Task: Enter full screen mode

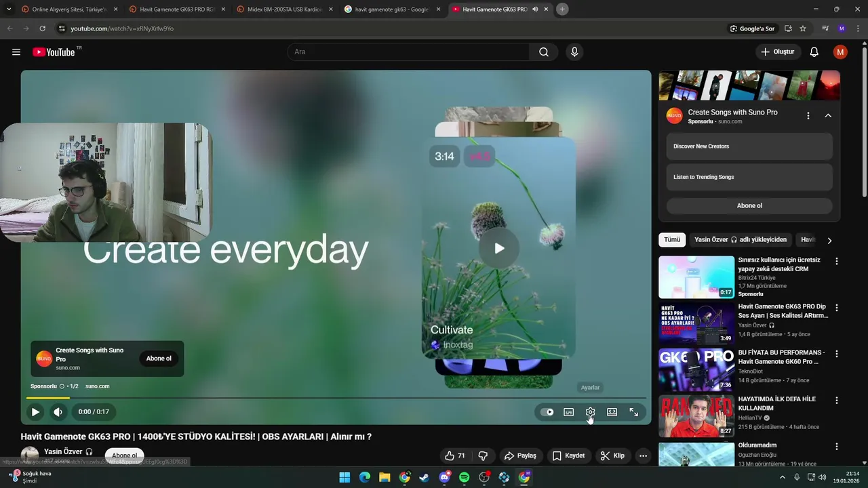Action: tap(634, 411)
